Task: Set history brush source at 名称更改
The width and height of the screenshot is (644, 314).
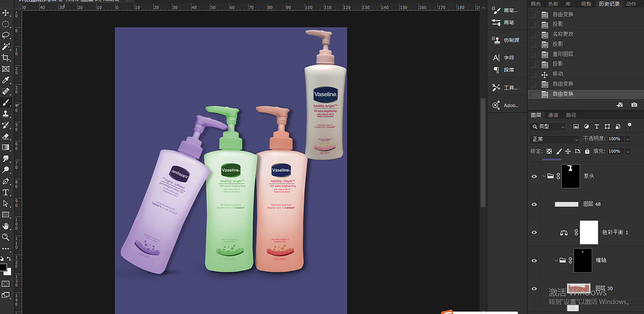Action: click(533, 34)
